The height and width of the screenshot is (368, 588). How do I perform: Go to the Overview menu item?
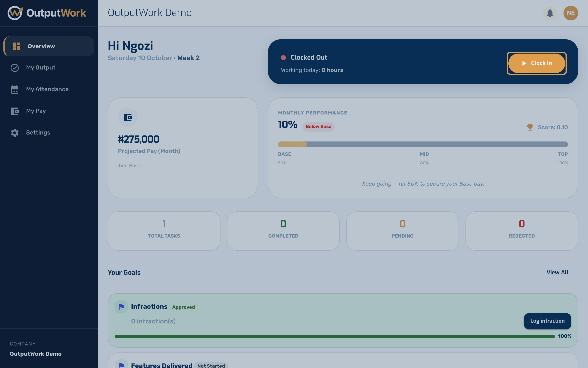(x=49, y=46)
